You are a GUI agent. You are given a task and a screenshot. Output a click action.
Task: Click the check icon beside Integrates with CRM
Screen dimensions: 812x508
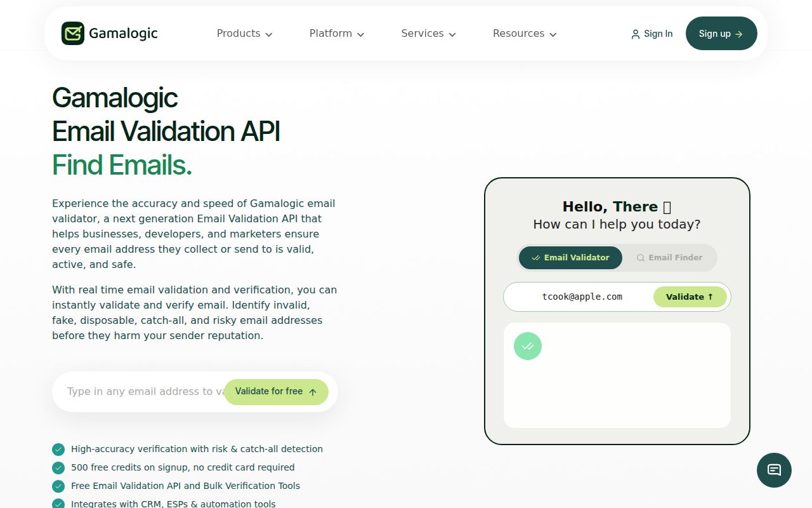(58, 504)
